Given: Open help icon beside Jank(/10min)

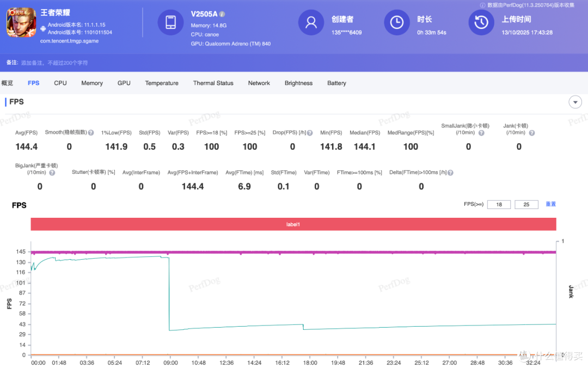Looking at the screenshot, I should pos(532,133).
